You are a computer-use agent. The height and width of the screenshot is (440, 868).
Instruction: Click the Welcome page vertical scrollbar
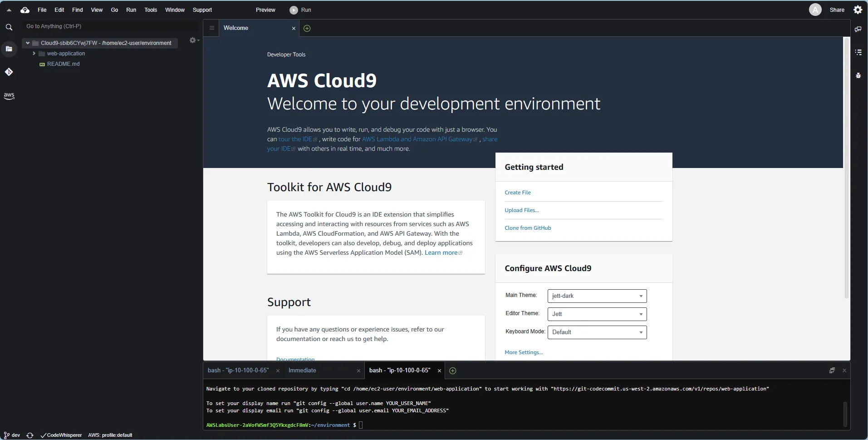846,168
